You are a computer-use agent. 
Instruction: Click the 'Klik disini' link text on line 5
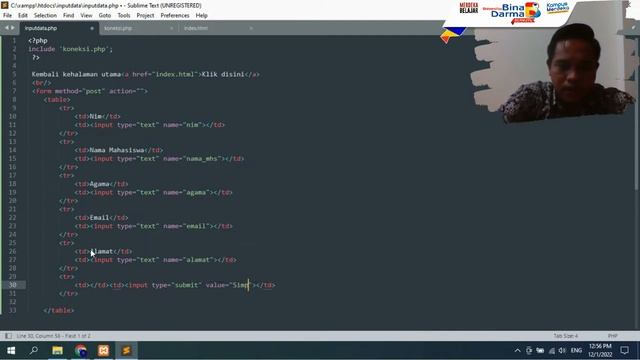click(x=223, y=74)
